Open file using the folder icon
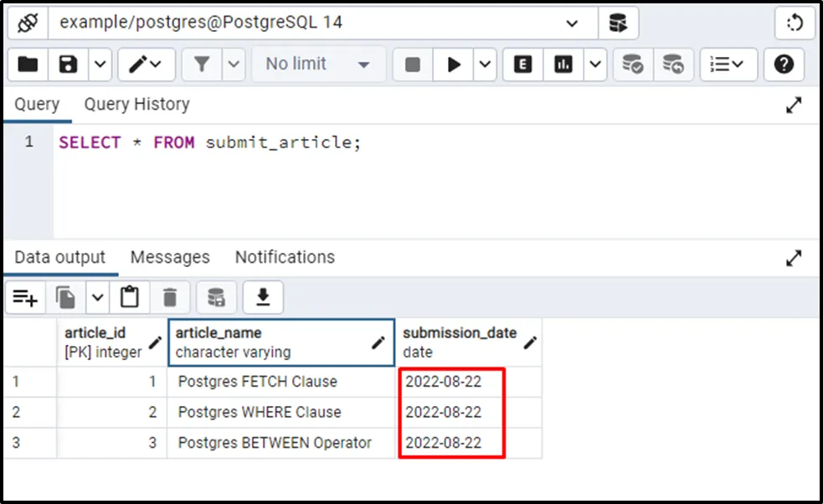Viewport: 823px width, 504px height. [x=28, y=64]
